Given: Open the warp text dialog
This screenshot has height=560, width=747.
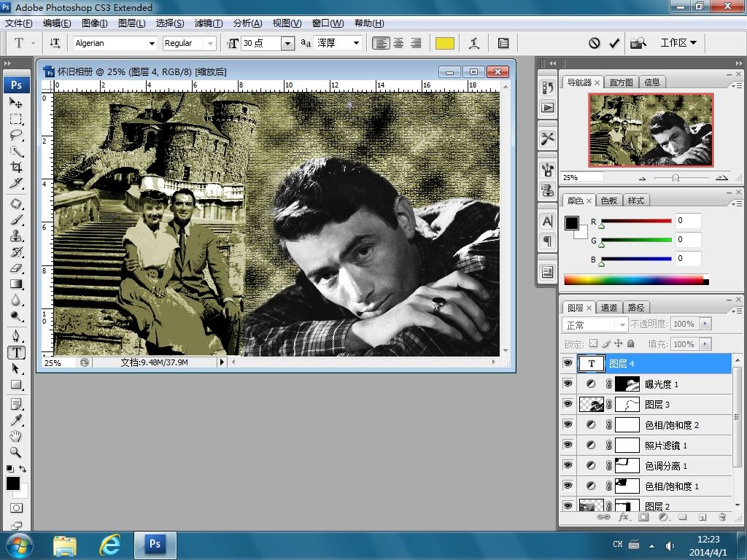Looking at the screenshot, I should (x=474, y=43).
